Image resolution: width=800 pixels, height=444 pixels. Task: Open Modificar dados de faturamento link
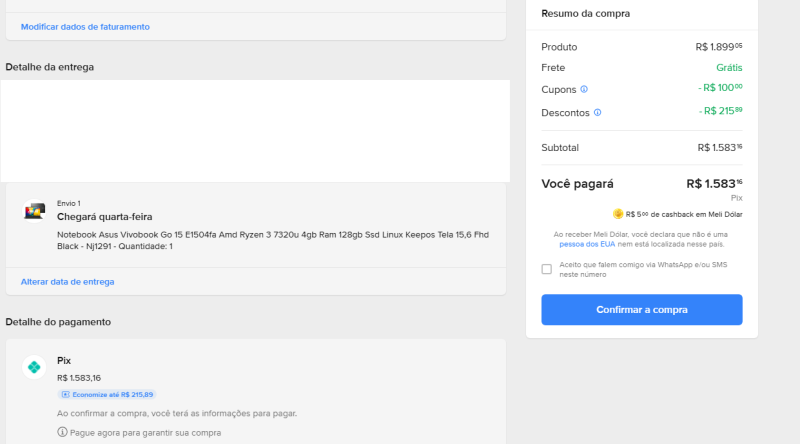85,26
